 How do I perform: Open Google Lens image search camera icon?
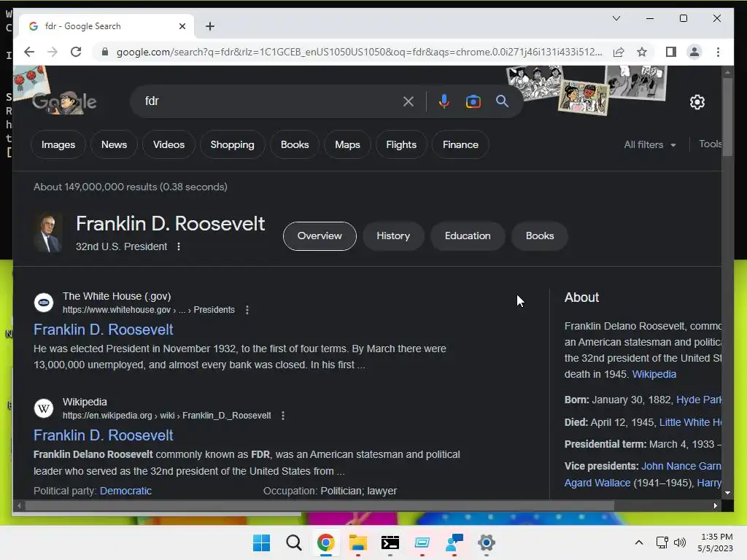click(473, 101)
